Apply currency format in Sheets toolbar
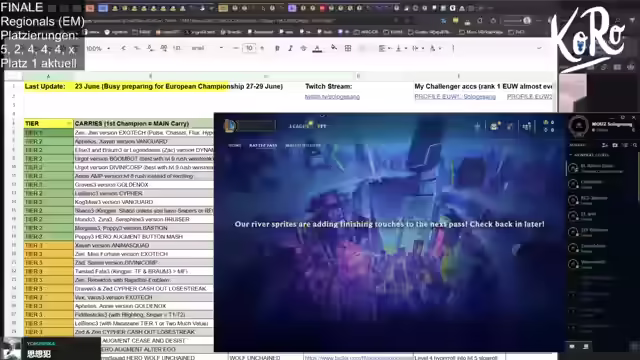640x360 pixels. coord(123,48)
